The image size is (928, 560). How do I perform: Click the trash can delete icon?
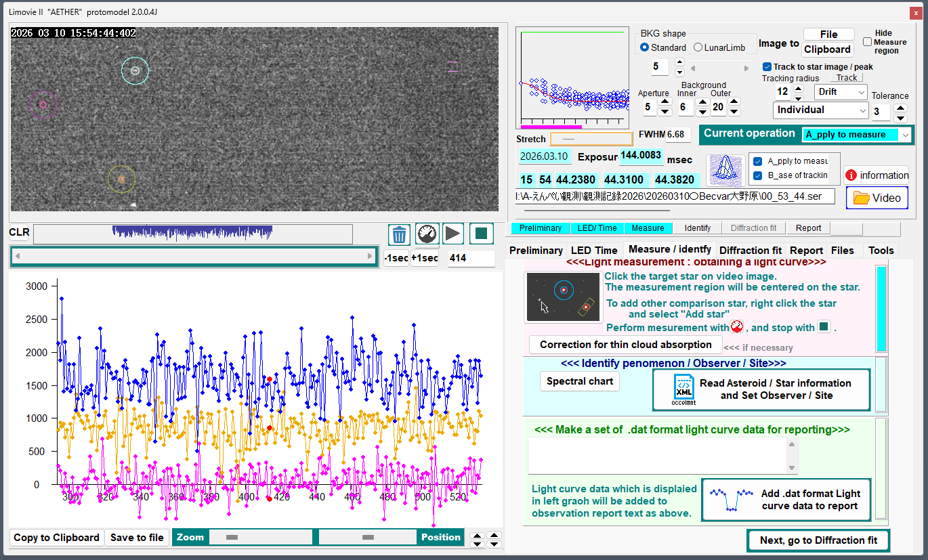(x=399, y=234)
